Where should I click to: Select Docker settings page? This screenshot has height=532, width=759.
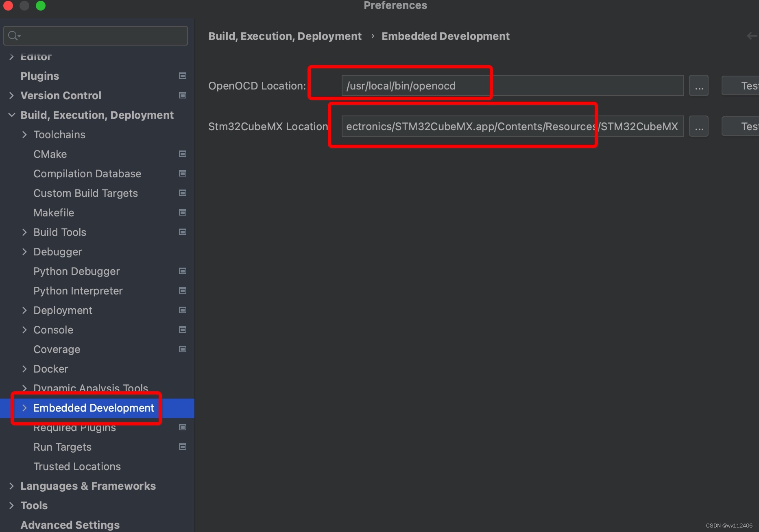pos(50,369)
